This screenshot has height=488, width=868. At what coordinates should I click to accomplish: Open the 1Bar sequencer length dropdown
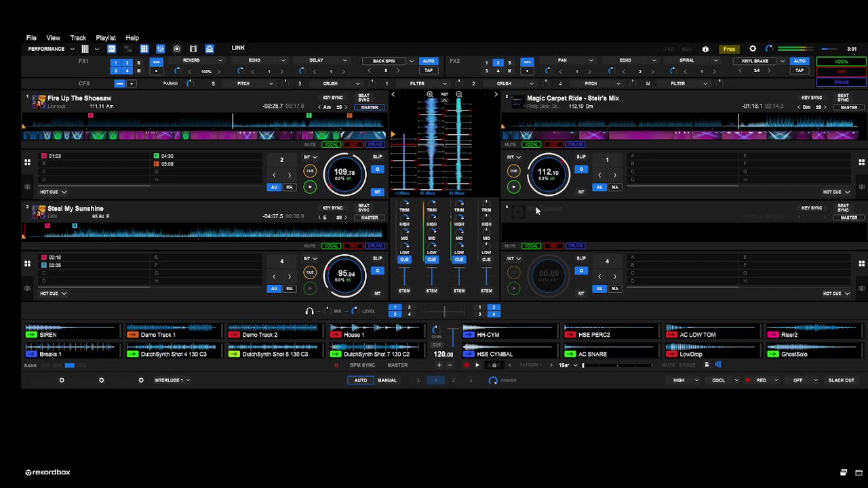point(568,365)
